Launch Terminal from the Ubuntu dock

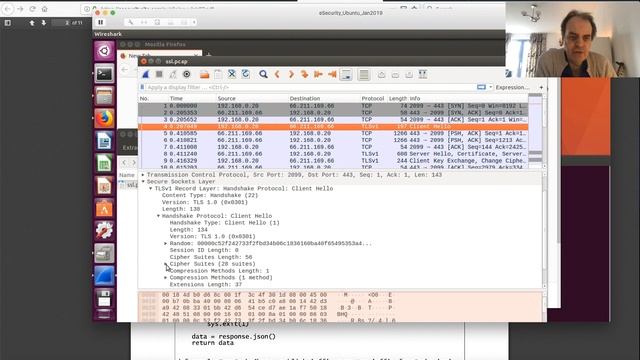point(104,74)
